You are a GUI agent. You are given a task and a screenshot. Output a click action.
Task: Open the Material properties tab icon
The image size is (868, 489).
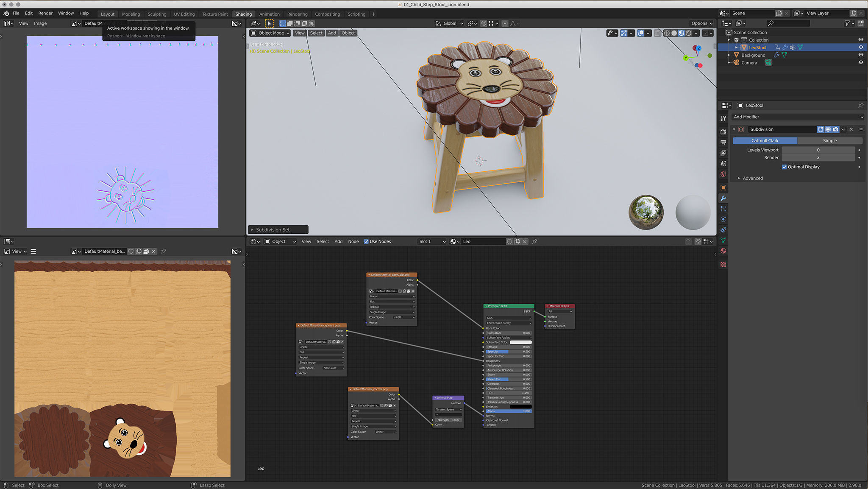click(x=723, y=251)
